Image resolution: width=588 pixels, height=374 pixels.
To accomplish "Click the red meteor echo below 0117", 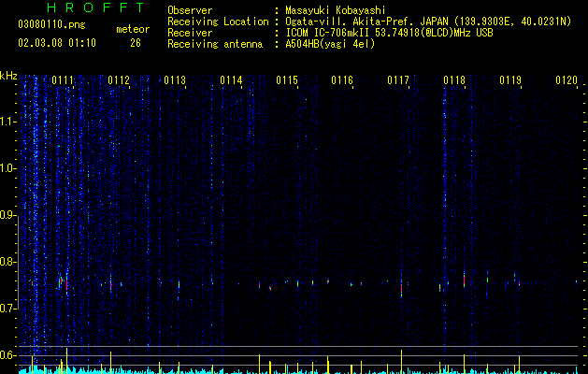I will 401,289.
